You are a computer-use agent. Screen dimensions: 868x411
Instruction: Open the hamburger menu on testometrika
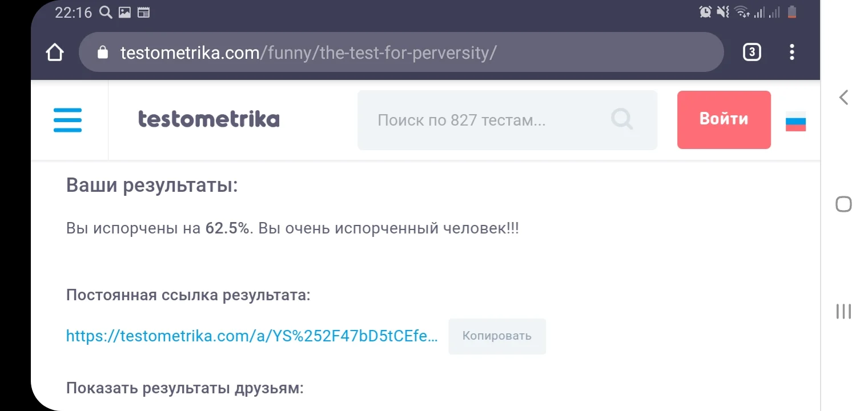67,120
